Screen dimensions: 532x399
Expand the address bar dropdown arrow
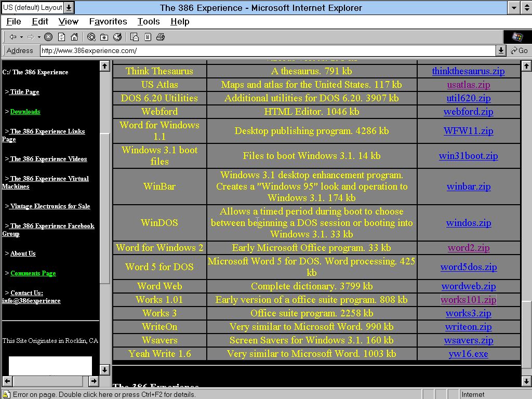(x=501, y=50)
